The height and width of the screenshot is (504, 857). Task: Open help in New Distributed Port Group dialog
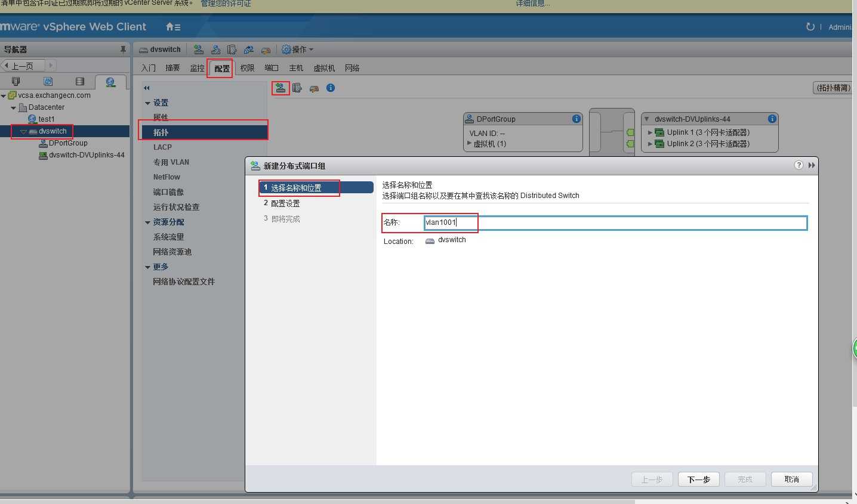[x=799, y=165]
